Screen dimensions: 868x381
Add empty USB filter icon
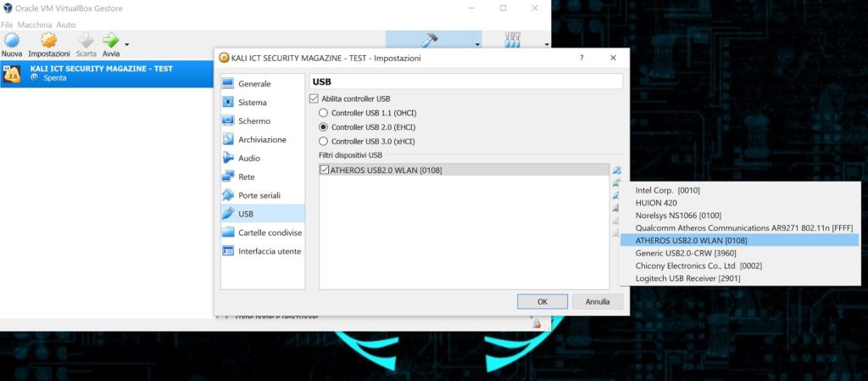(616, 170)
